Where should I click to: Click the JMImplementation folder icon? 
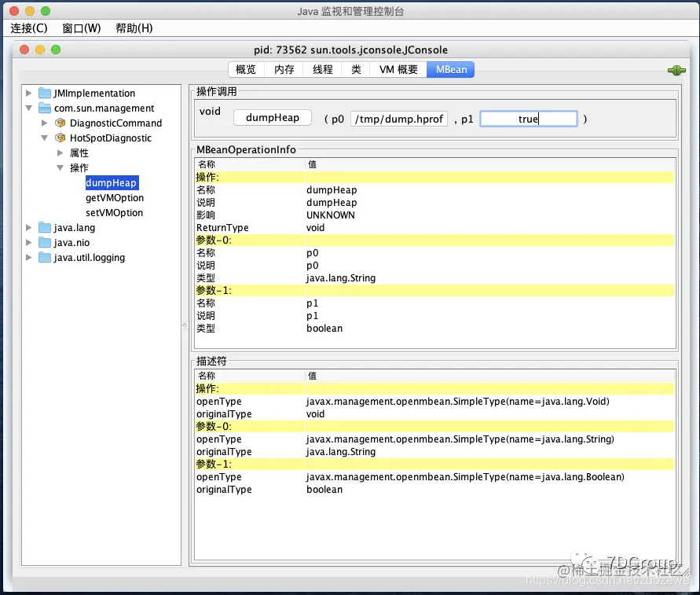point(45,93)
